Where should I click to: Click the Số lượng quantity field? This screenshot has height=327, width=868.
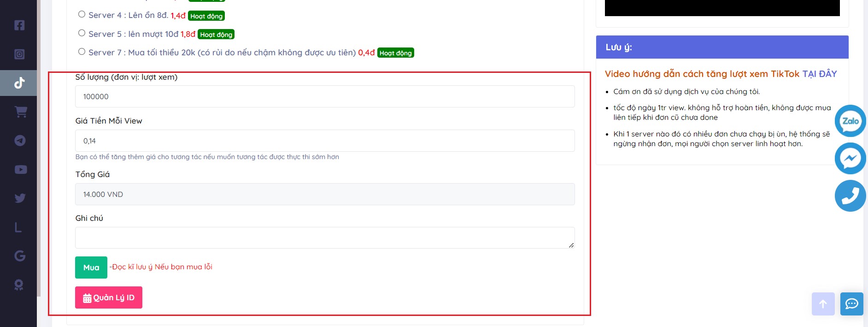tap(325, 96)
